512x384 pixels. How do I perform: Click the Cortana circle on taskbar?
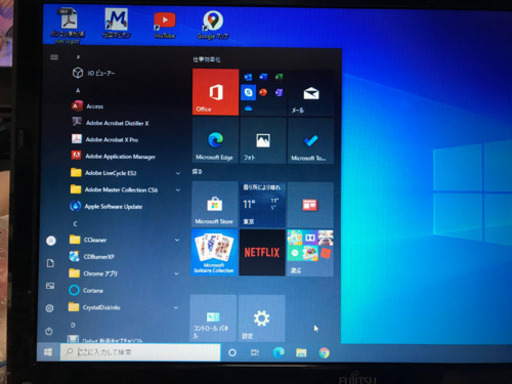(x=232, y=353)
